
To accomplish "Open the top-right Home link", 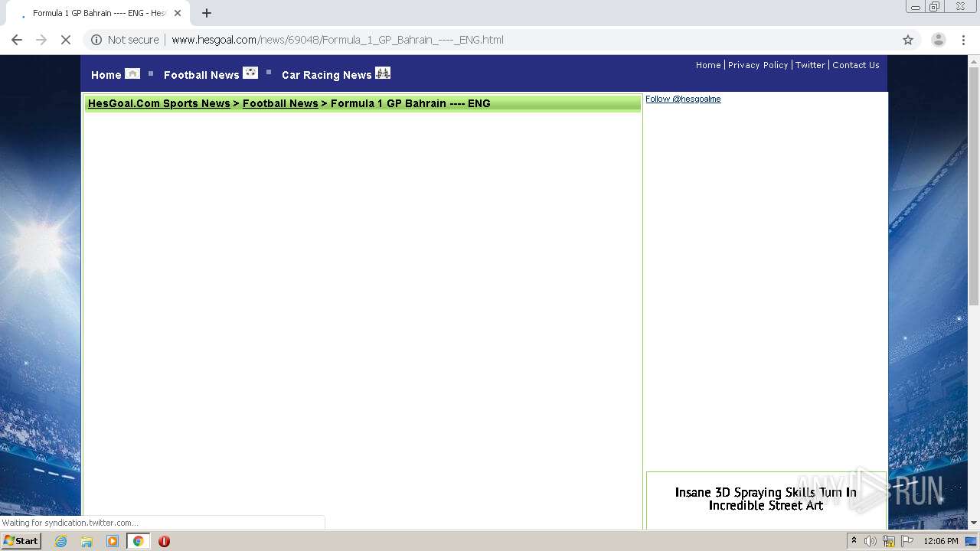I will click(708, 65).
